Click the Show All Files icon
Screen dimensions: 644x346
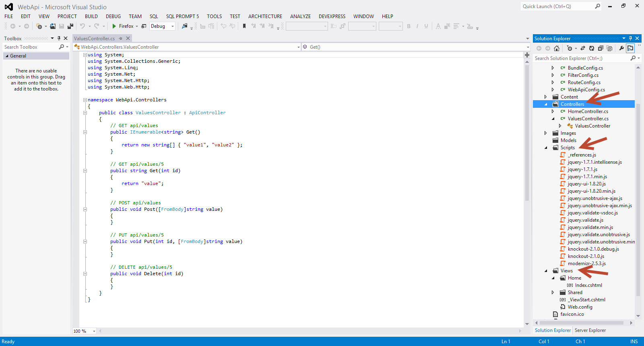[x=610, y=48]
